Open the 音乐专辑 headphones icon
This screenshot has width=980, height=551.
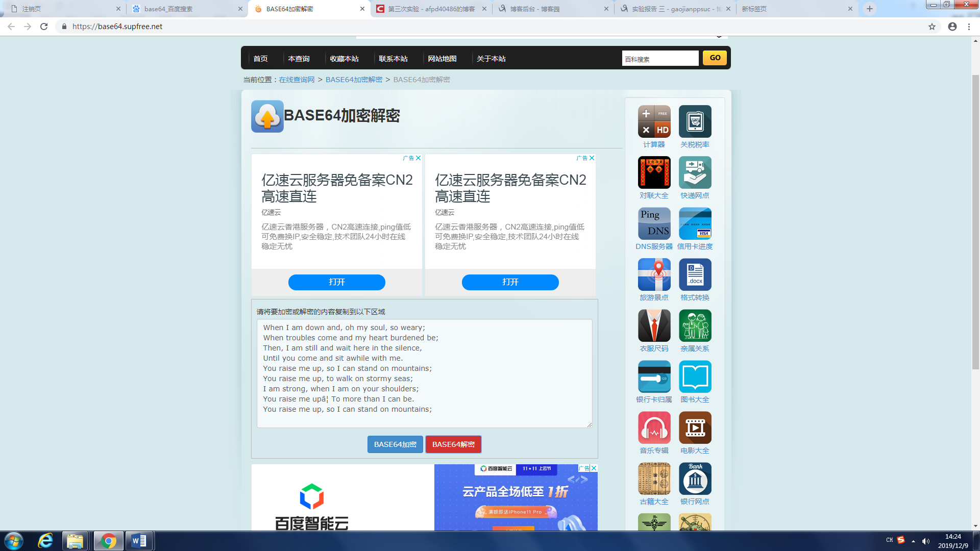(x=654, y=428)
